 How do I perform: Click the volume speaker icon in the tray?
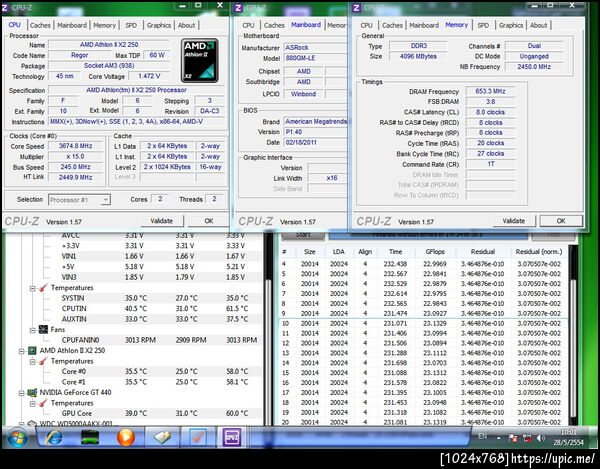[x=541, y=438]
